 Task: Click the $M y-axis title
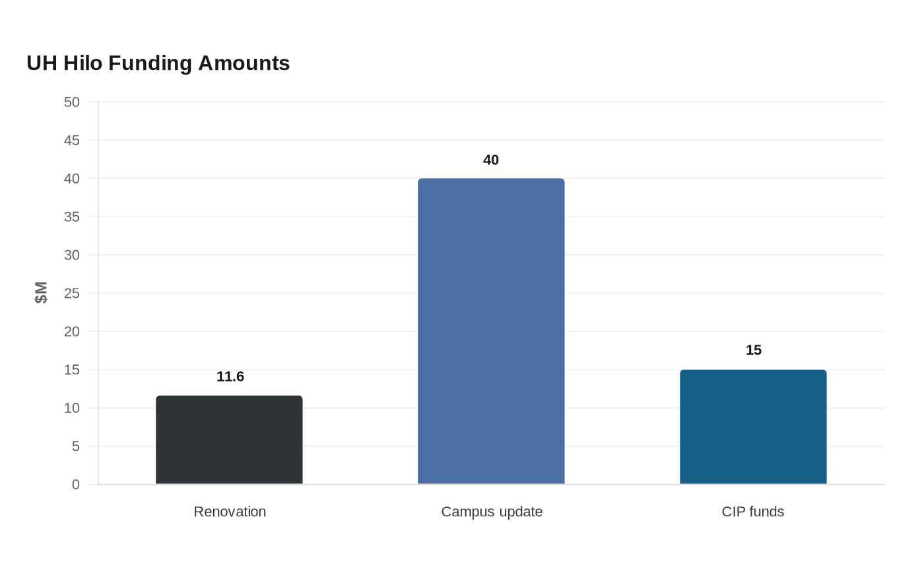(41, 292)
